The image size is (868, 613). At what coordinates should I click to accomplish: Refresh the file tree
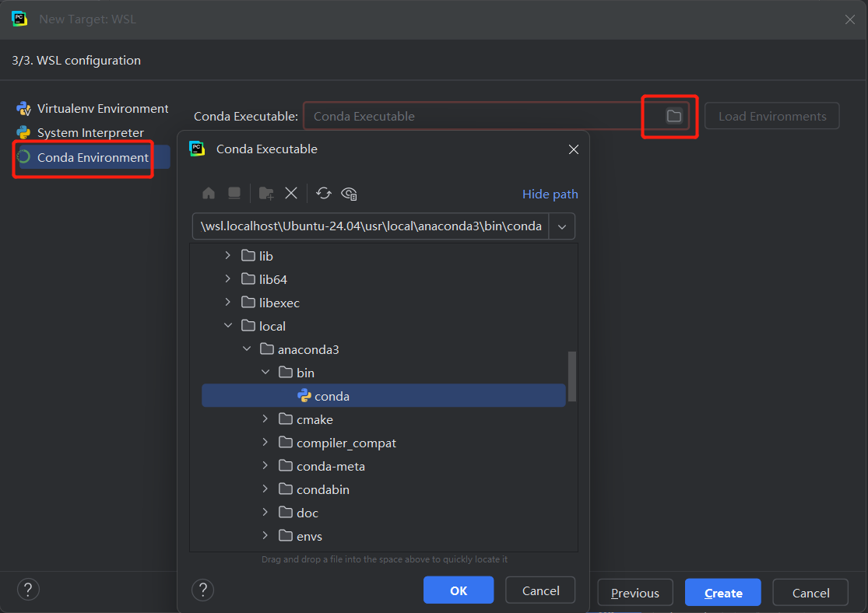click(324, 193)
